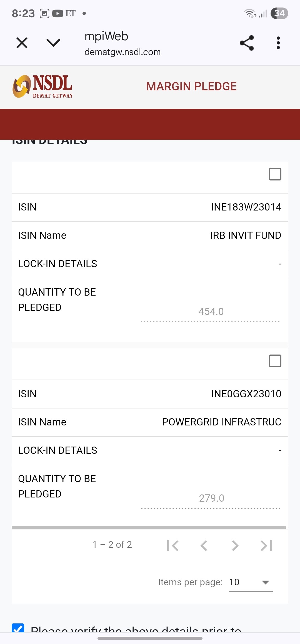Go to first page of results
Image resolution: width=300 pixels, height=644 pixels.
[172, 546]
